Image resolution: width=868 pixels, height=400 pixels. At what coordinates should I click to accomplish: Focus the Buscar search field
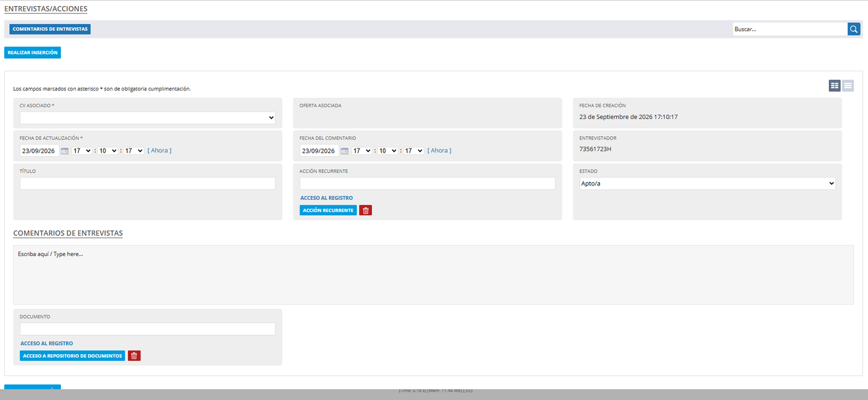click(x=790, y=29)
